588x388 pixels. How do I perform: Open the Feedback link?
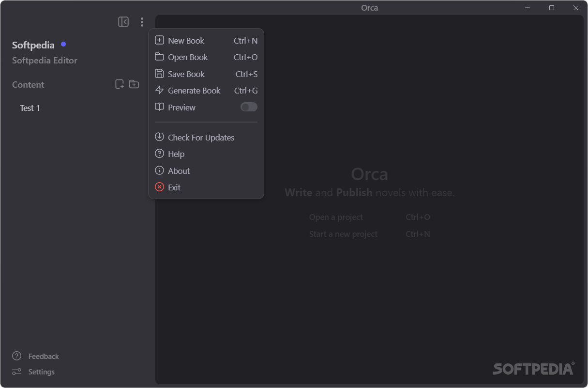44,356
